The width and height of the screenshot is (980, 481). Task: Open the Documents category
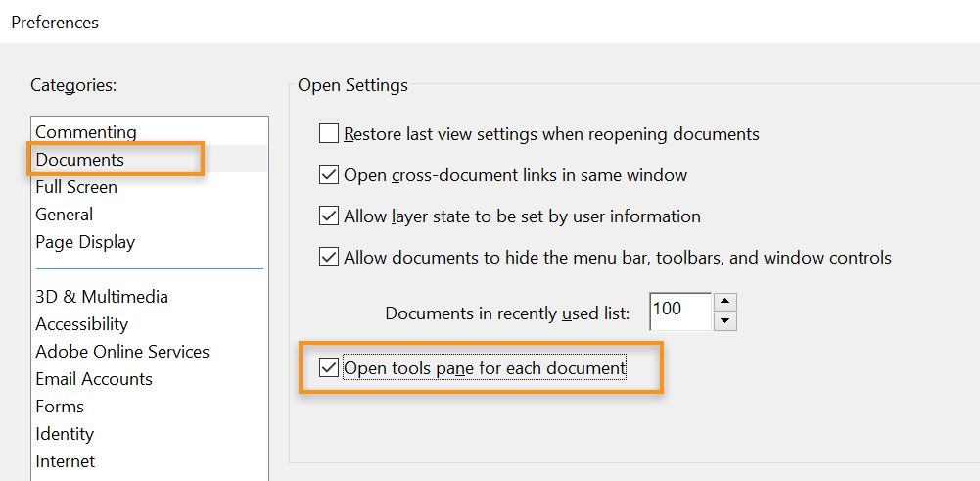(x=80, y=160)
